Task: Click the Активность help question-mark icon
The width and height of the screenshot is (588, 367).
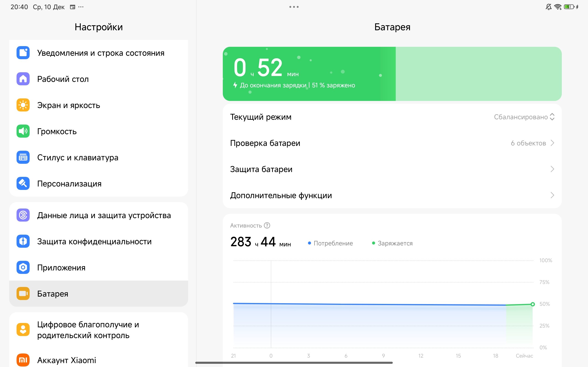Action: pos(267,225)
